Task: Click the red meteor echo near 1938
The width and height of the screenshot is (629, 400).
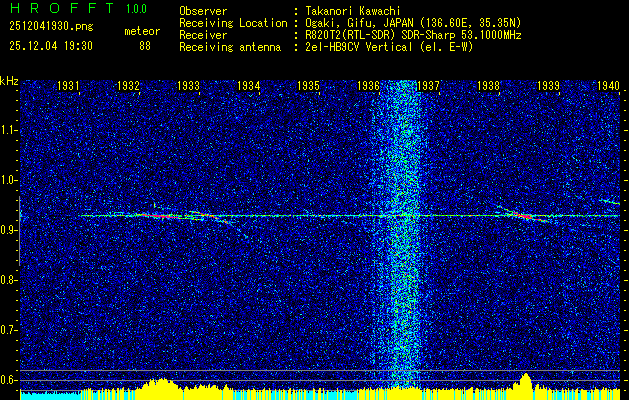Action: pyautogui.click(x=526, y=217)
